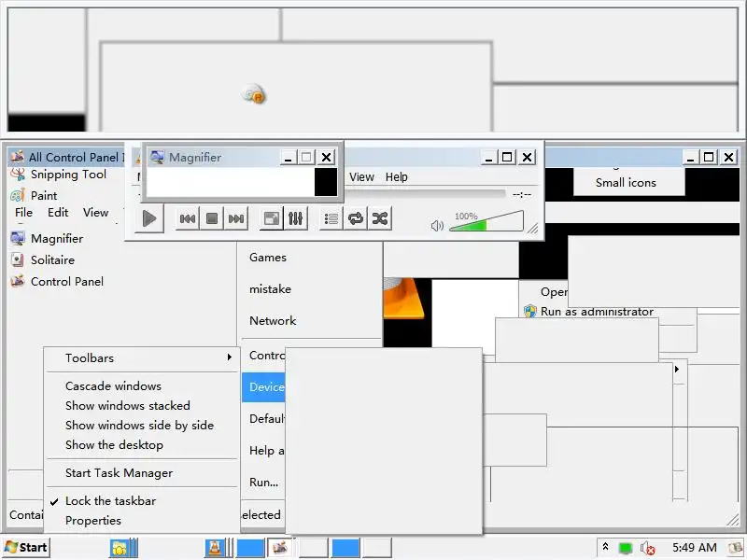The height and width of the screenshot is (560, 747).
Task: Toggle VLC fullscreen video button
Action: pyautogui.click(x=272, y=218)
